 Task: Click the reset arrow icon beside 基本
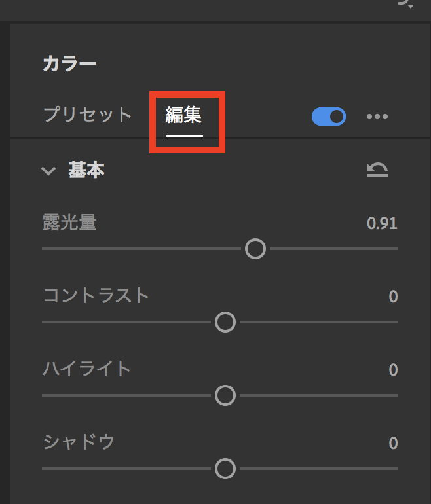(x=377, y=170)
